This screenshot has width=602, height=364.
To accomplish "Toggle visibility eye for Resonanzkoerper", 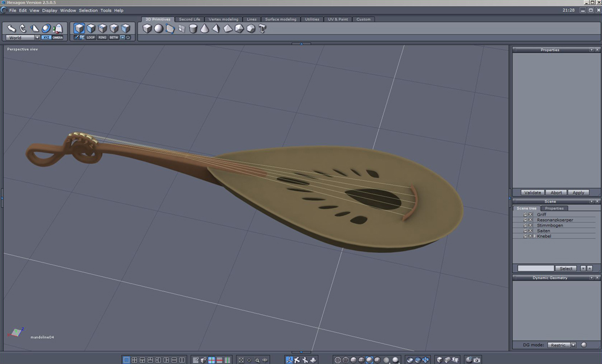I will [530, 220].
